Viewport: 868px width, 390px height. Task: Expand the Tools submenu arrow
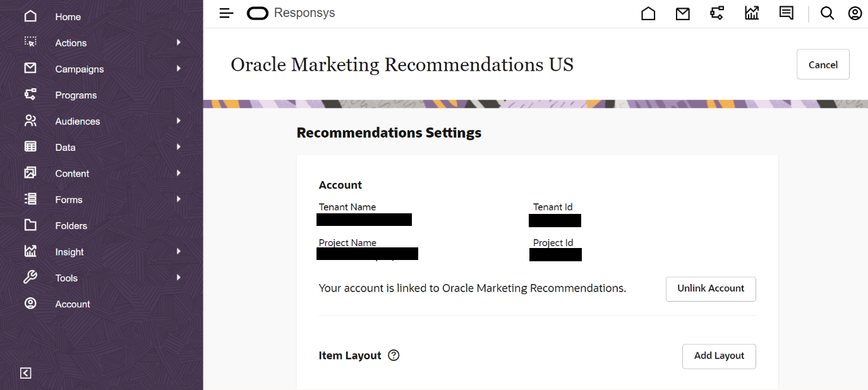[x=179, y=278]
